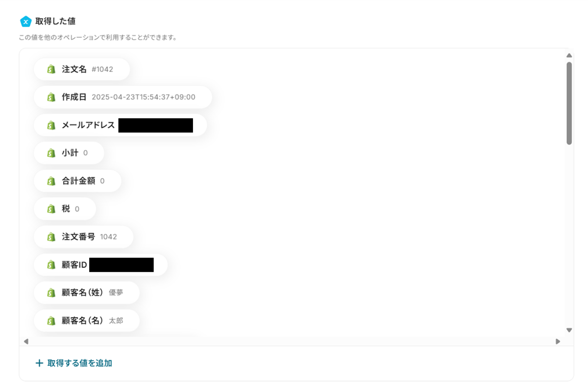
Task: Click the Shopify icon beside 注文名
Action: click(51, 69)
